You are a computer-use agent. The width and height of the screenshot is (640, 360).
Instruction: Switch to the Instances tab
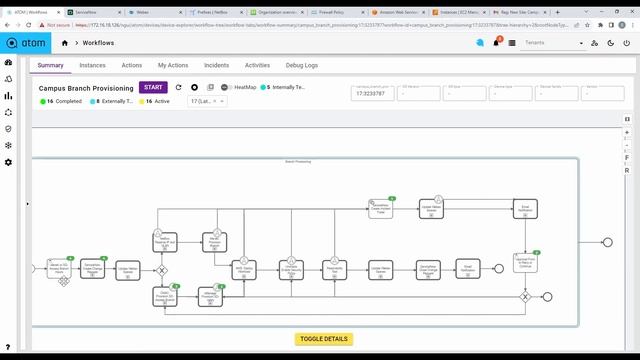click(x=92, y=65)
